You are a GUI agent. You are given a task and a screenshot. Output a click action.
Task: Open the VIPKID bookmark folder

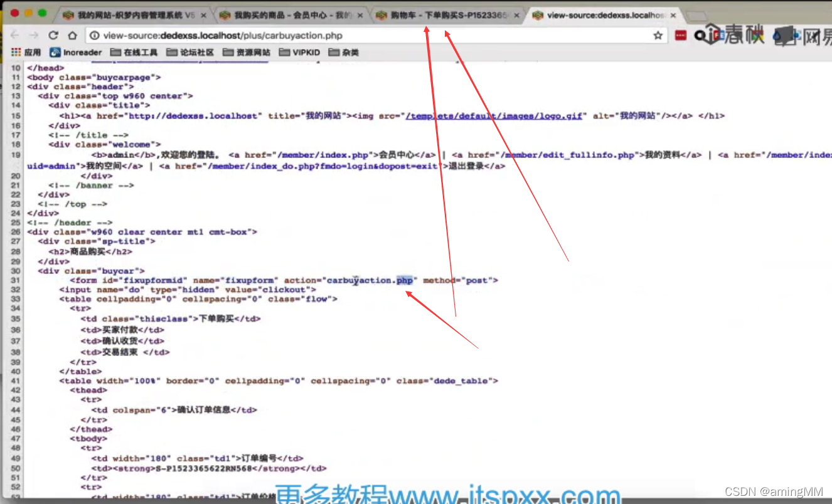click(x=299, y=52)
